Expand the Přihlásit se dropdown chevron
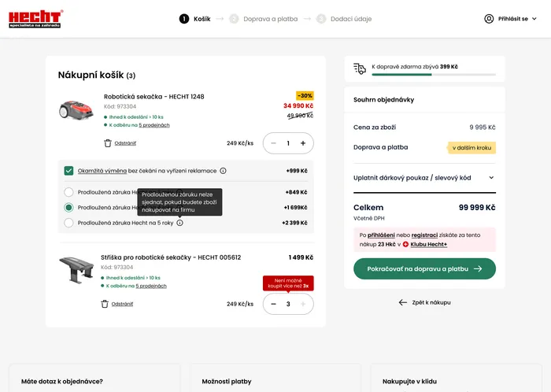This screenshot has height=392, width=551. pos(534,19)
